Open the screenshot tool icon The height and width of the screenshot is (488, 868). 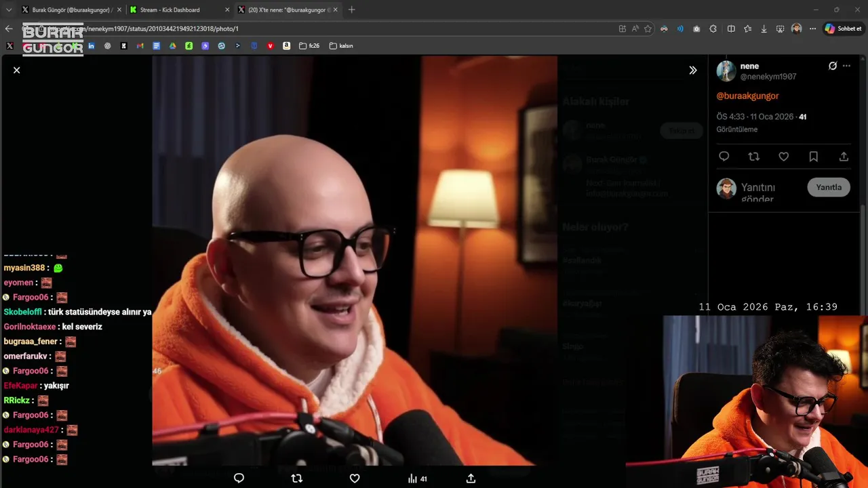tap(780, 28)
